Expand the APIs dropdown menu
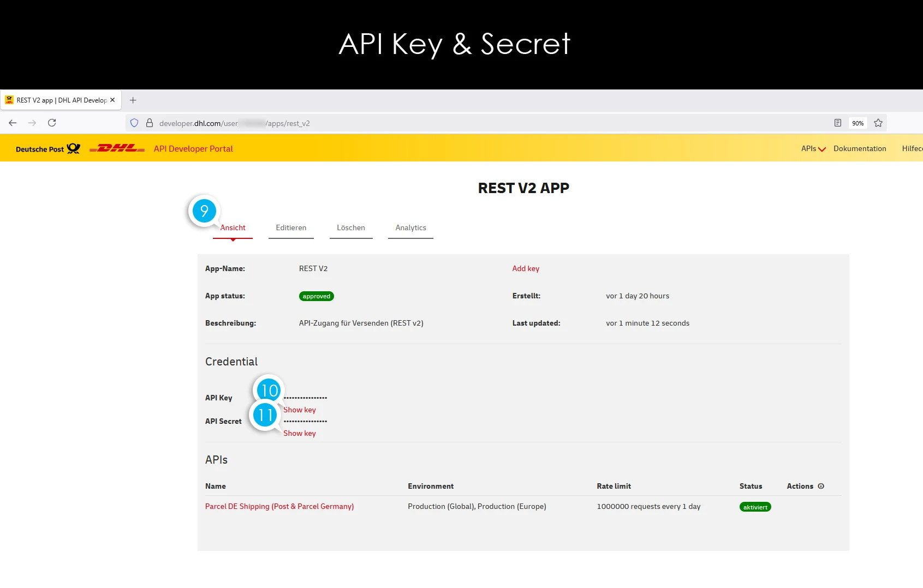 [813, 148]
